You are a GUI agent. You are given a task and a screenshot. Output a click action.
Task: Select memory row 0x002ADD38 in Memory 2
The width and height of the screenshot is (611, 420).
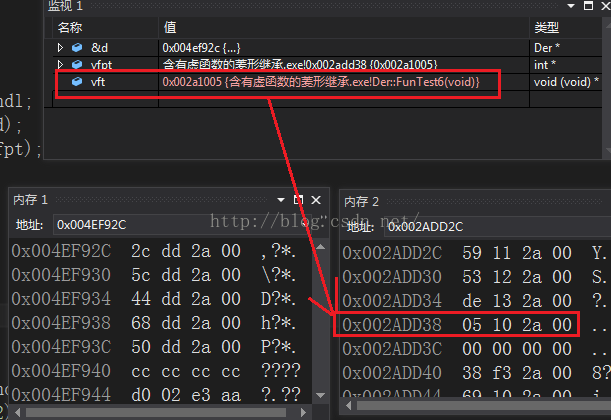[476, 325]
